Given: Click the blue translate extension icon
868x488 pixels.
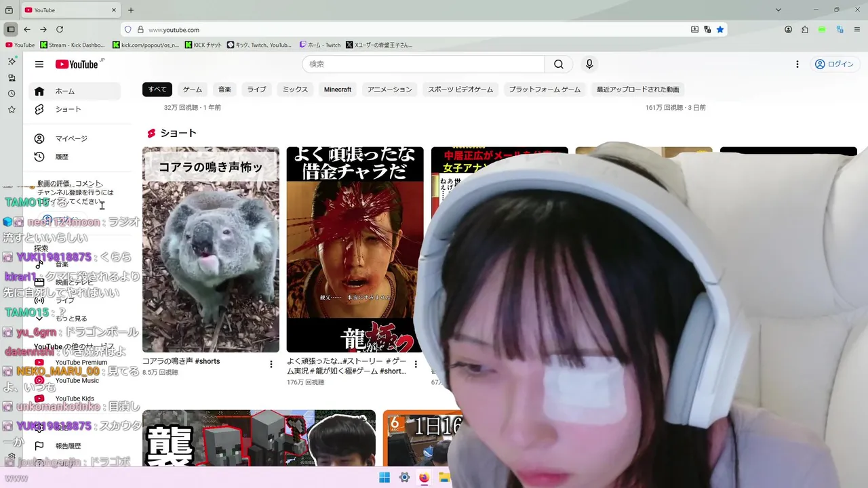Looking at the screenshot, I should coord(840,29).
